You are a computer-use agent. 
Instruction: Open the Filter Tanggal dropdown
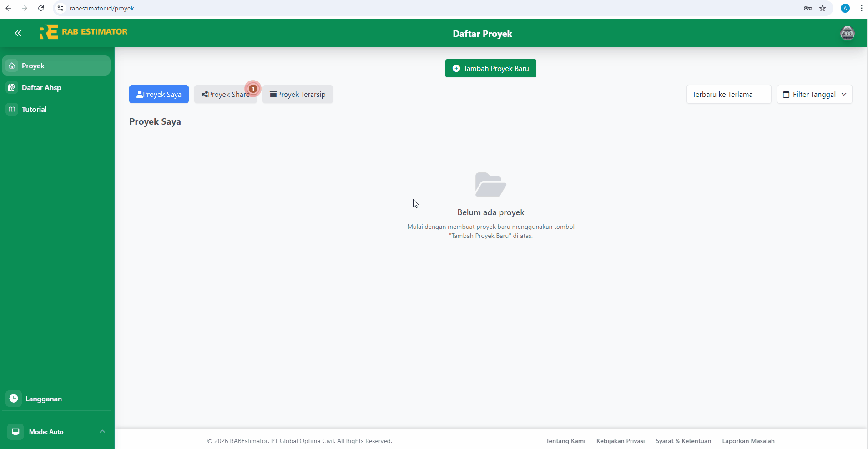(x=814, y=94)
